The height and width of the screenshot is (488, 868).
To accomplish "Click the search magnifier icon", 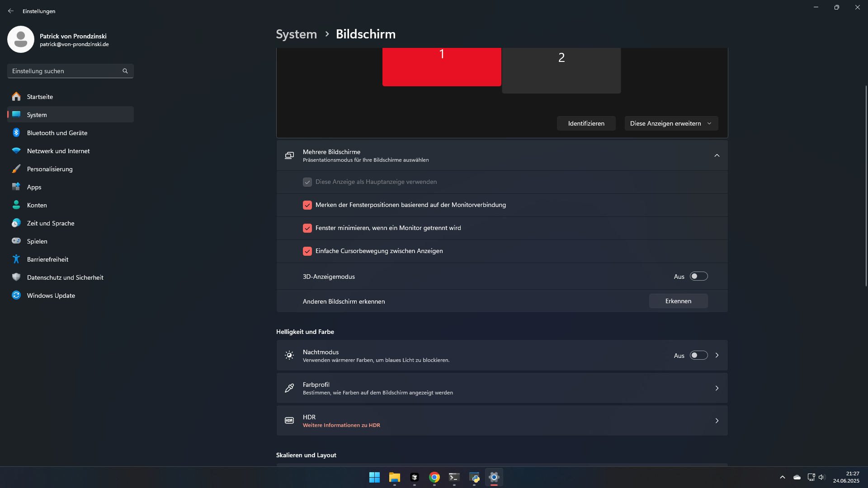I will click(x=125, y=71).
